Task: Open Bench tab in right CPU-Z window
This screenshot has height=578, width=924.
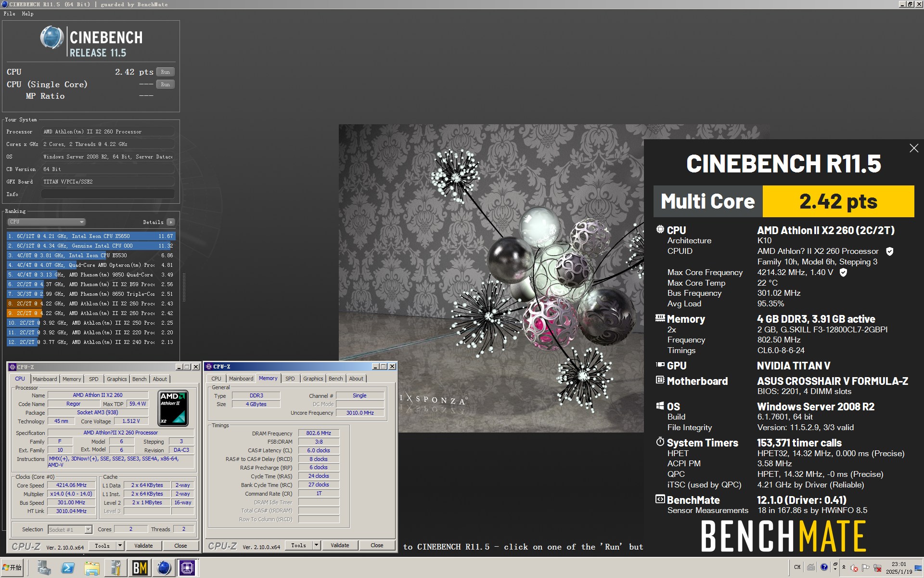Action: [x=336, y=379]
